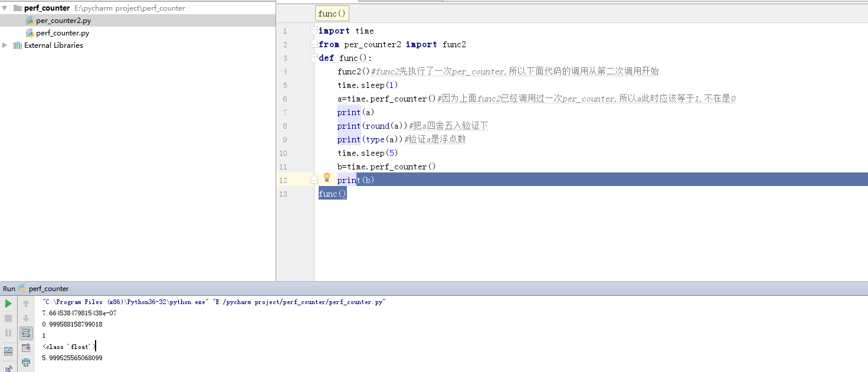Collapse the perf_counter project root
868x372 pixels.
5,8
